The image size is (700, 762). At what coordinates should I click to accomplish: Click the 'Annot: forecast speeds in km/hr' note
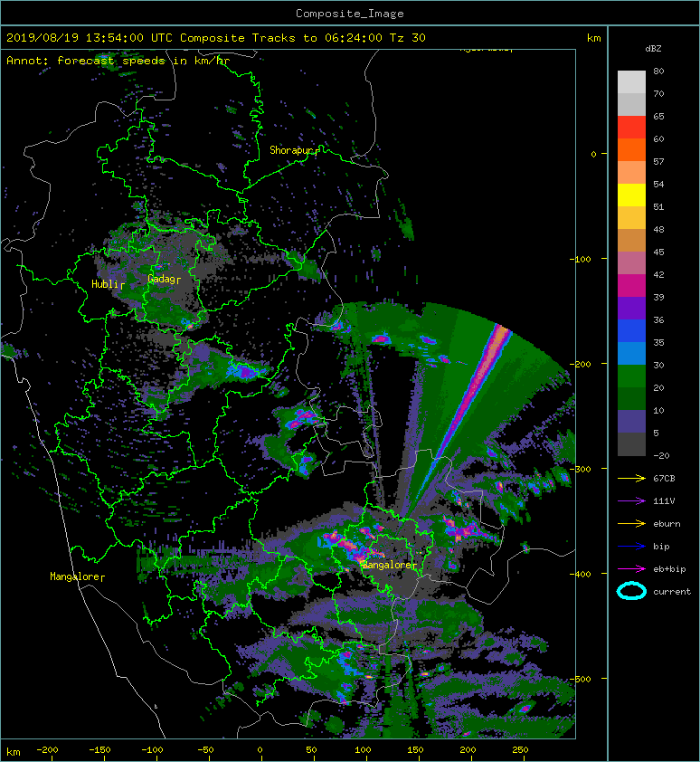(x=118, y=61)
